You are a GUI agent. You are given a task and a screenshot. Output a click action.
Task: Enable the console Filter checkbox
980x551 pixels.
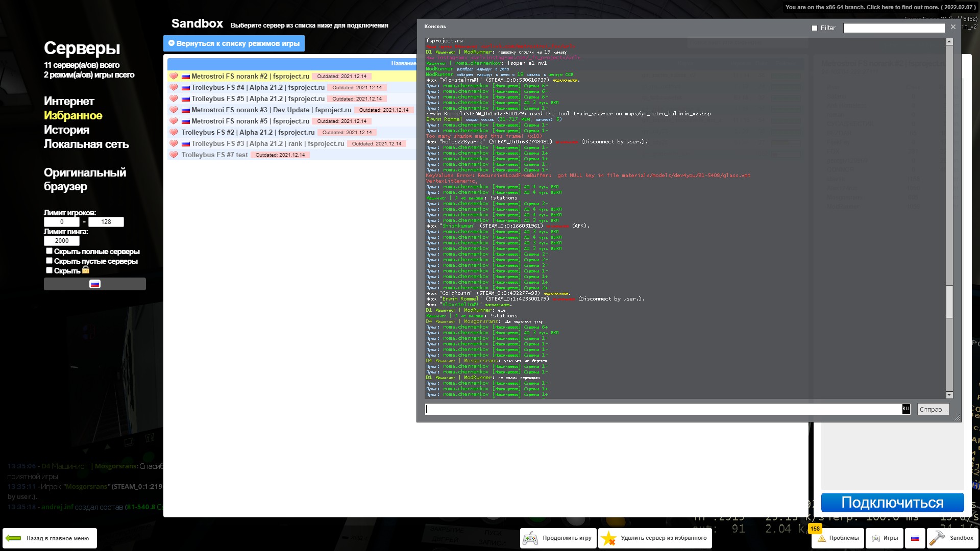tap(815, 28)
